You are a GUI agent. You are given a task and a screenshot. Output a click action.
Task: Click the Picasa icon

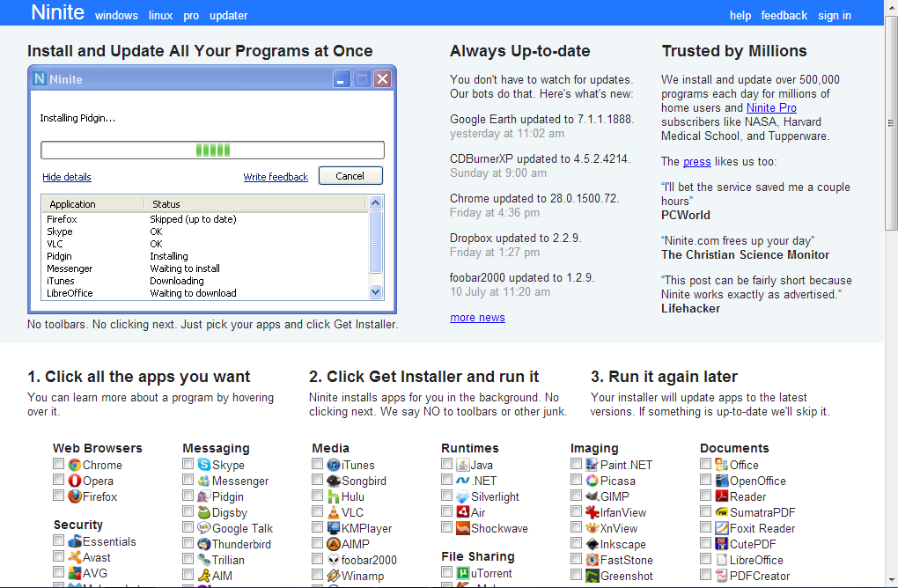pos(593,481)
